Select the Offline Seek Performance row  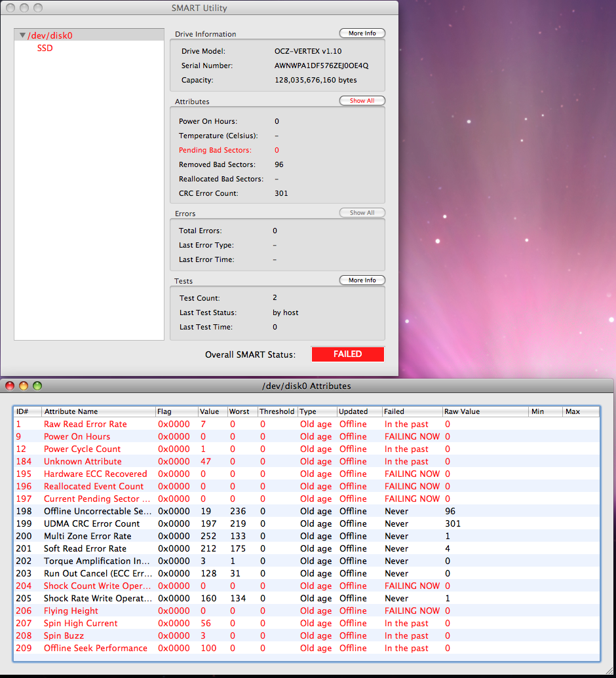[307, 648]
